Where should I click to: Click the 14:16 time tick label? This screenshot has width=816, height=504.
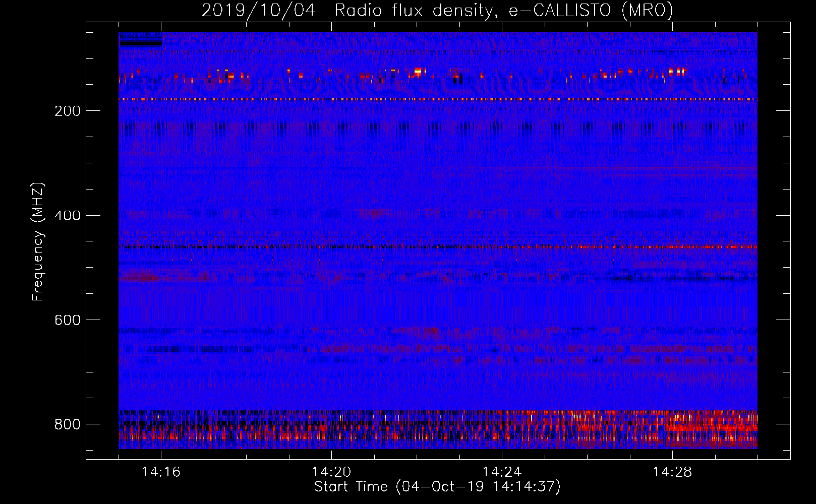click(x=161, y=472)
